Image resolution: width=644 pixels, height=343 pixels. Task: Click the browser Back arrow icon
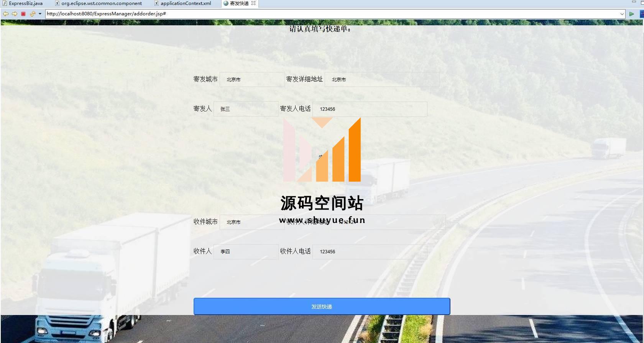[x=5, y=14]
